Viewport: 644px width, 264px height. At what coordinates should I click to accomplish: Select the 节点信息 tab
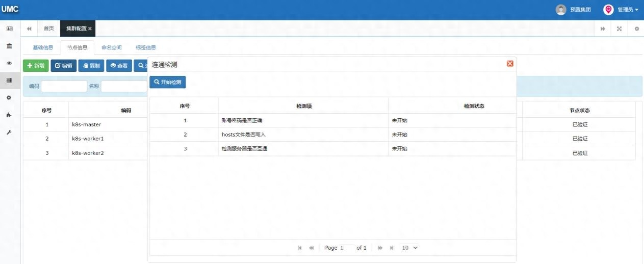point(77,48)
